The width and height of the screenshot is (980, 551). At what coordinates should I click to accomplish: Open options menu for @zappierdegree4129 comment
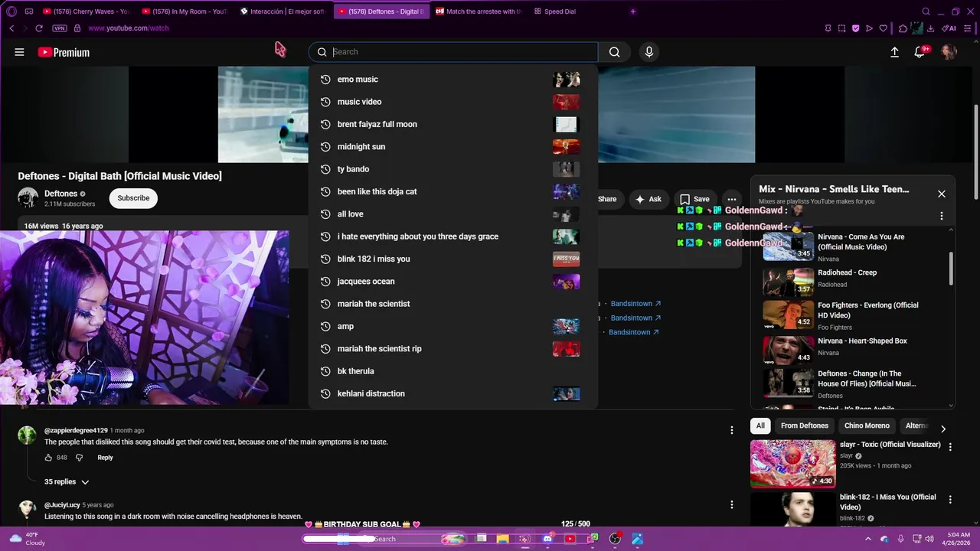point(731,430)
